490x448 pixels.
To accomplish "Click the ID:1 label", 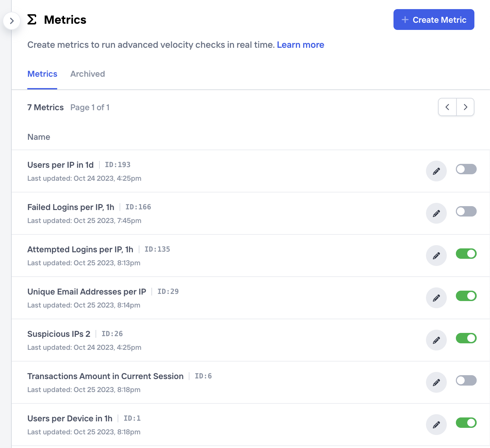I will [x=132, y=418].
